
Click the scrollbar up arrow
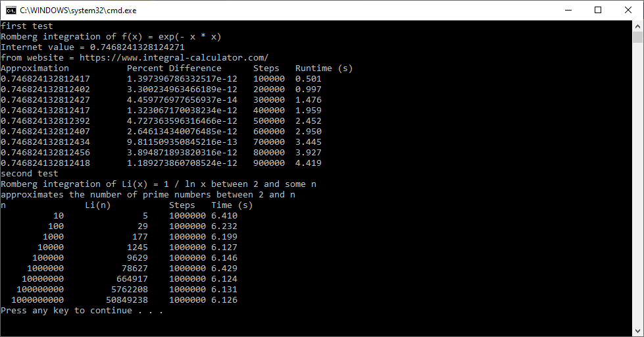coord(637,26)
